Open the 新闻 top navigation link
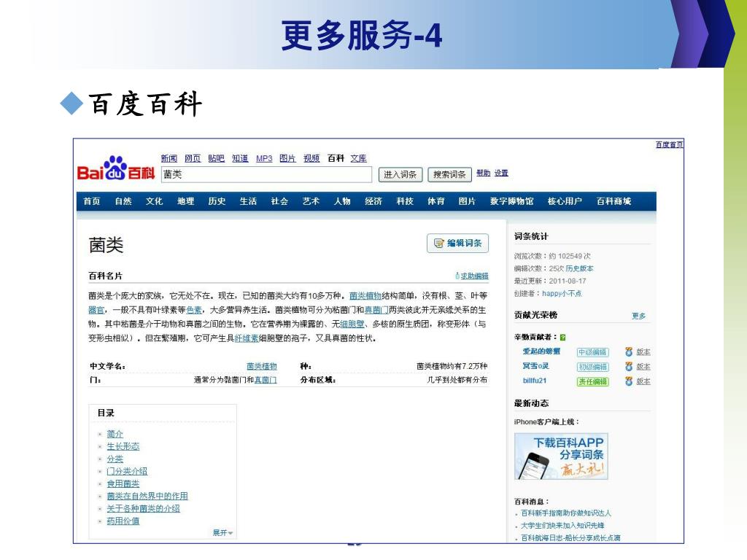 pos(169,158)
